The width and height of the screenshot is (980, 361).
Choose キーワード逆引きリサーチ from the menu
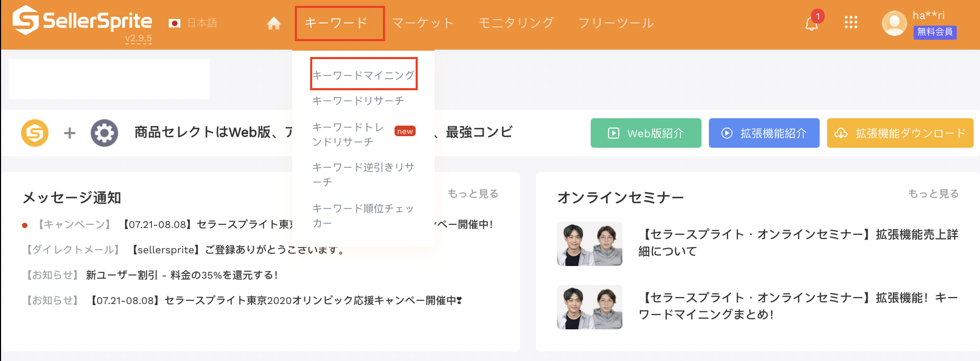pos(363,174)
